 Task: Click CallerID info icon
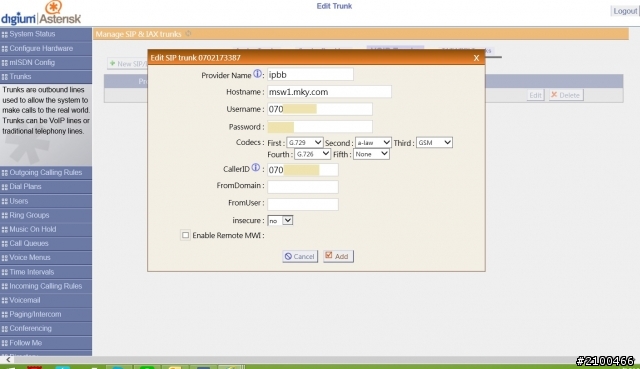click(x=256, y=167)
